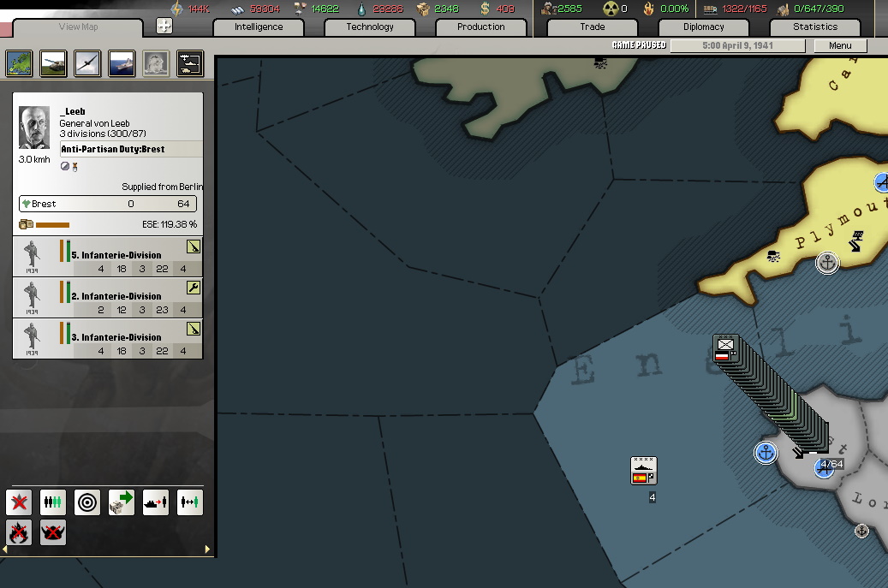Toggle the red X disband button
888x588 pixels.
point(19,503)
